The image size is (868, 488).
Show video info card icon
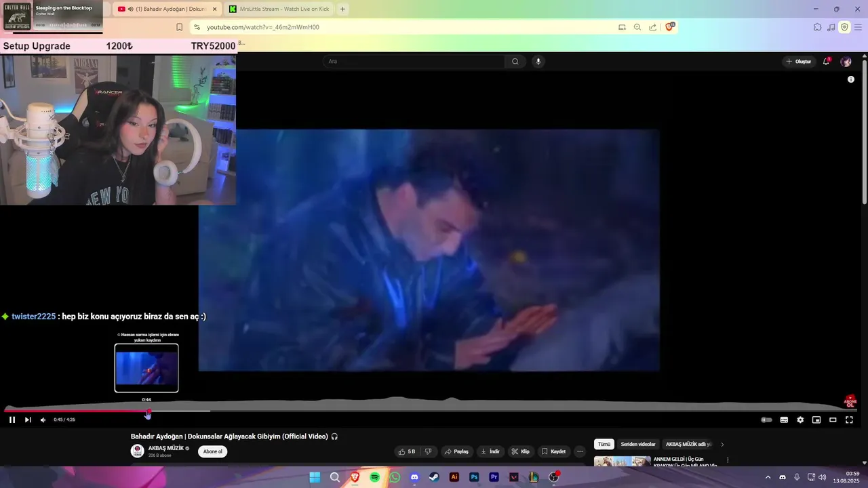coord(851,79)
